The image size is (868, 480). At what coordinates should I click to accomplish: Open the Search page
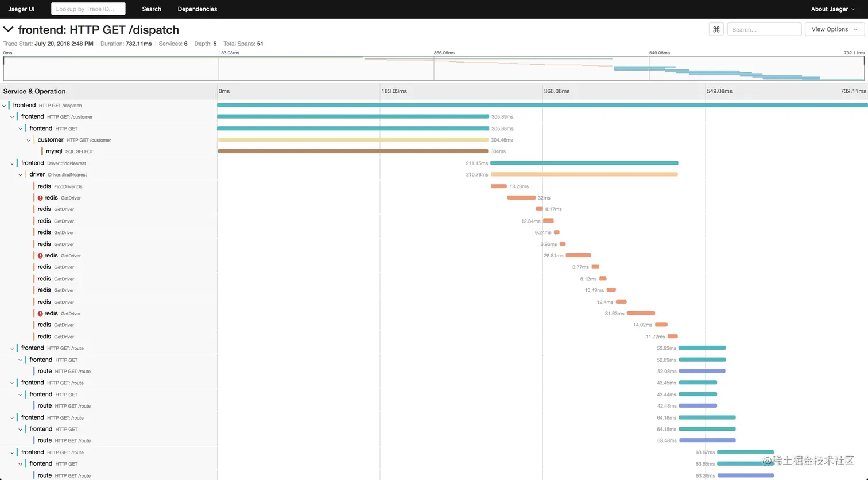click(152, 9)
